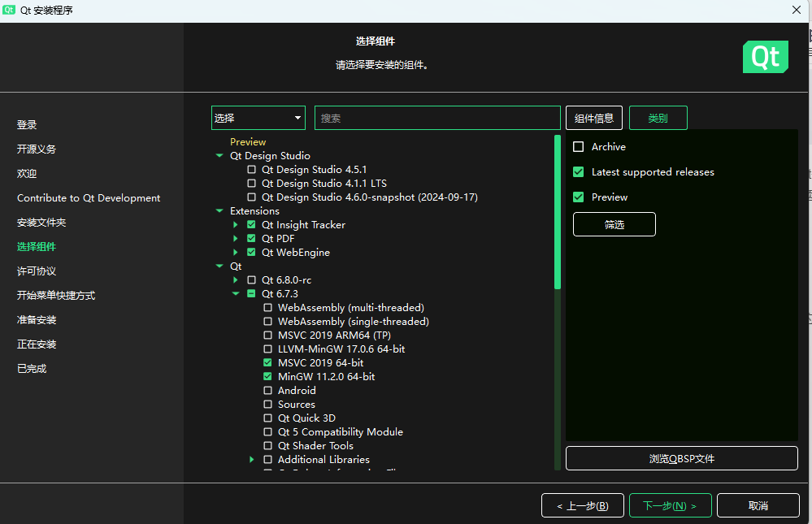This screenshot has width=812, height=524.
Task: Uncheck Latest supported releases
Action: (579, 172)
